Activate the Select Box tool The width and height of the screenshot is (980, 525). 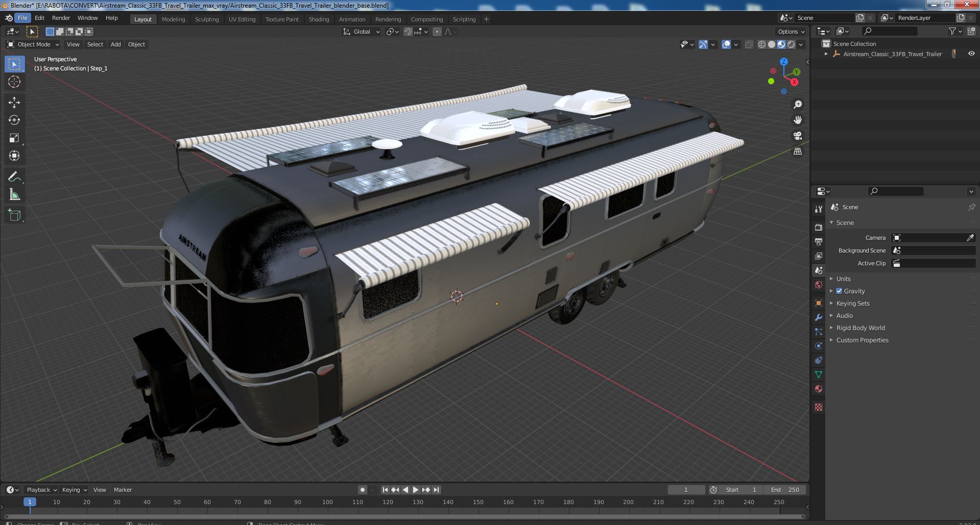(x=14, y=64)
